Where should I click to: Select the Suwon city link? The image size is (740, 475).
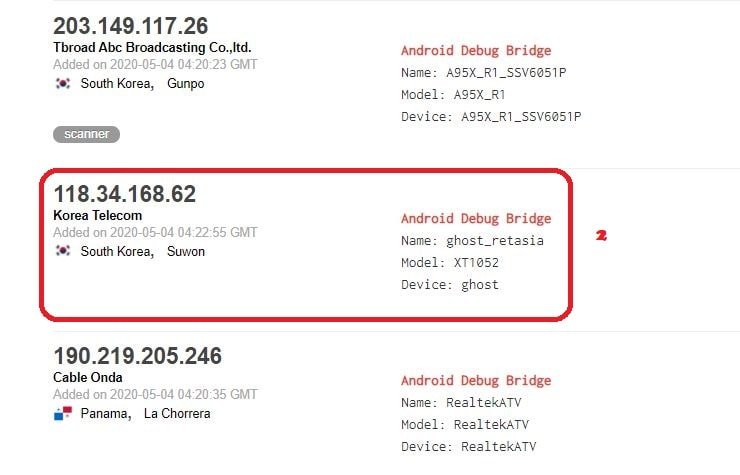click(186, 251)
